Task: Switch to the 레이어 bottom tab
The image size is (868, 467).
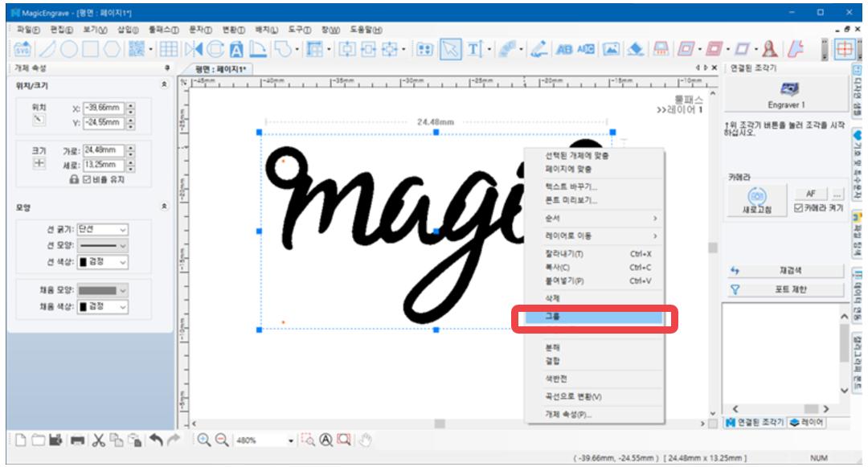Action: tap(807, 422)
